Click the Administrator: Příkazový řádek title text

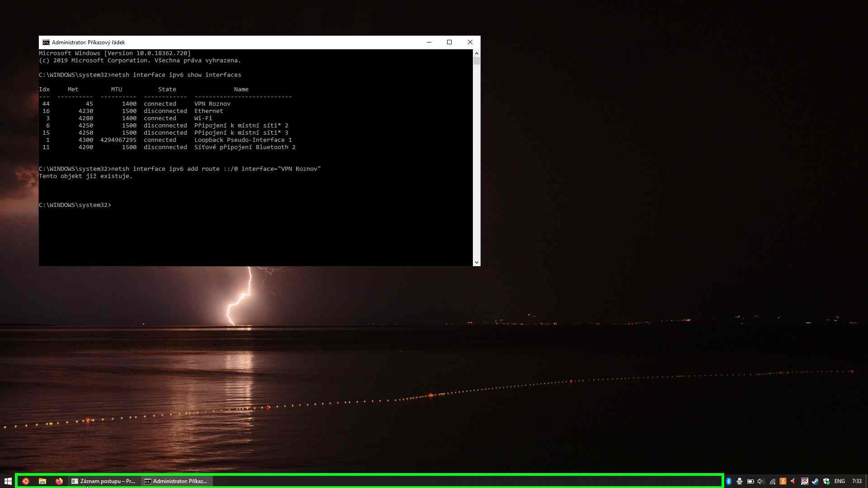tap(88, 42)
